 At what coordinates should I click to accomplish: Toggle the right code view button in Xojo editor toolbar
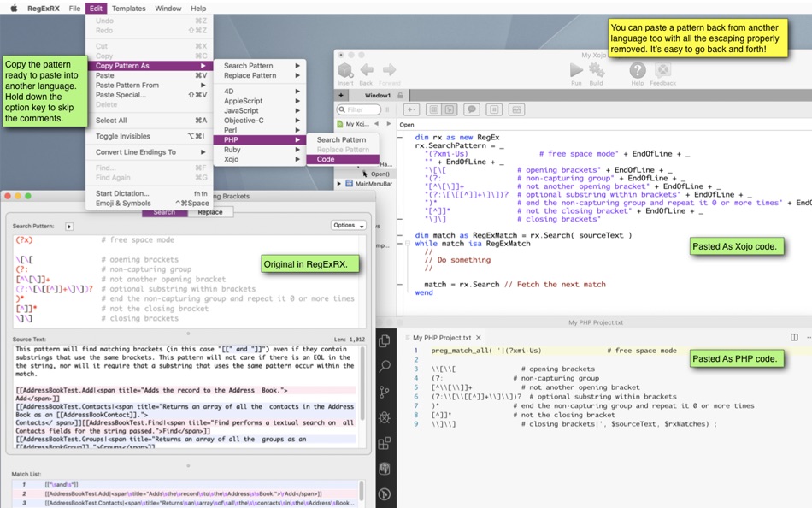449,109
